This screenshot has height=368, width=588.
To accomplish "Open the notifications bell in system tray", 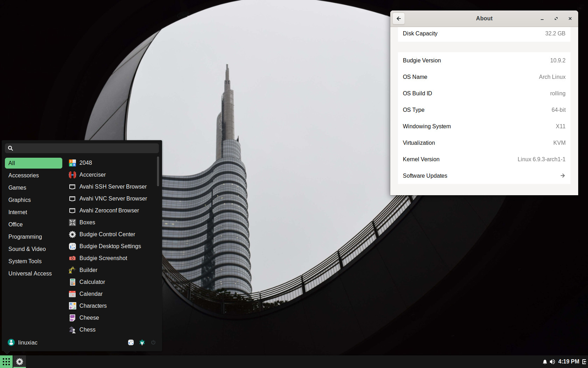I will point(545,362).
